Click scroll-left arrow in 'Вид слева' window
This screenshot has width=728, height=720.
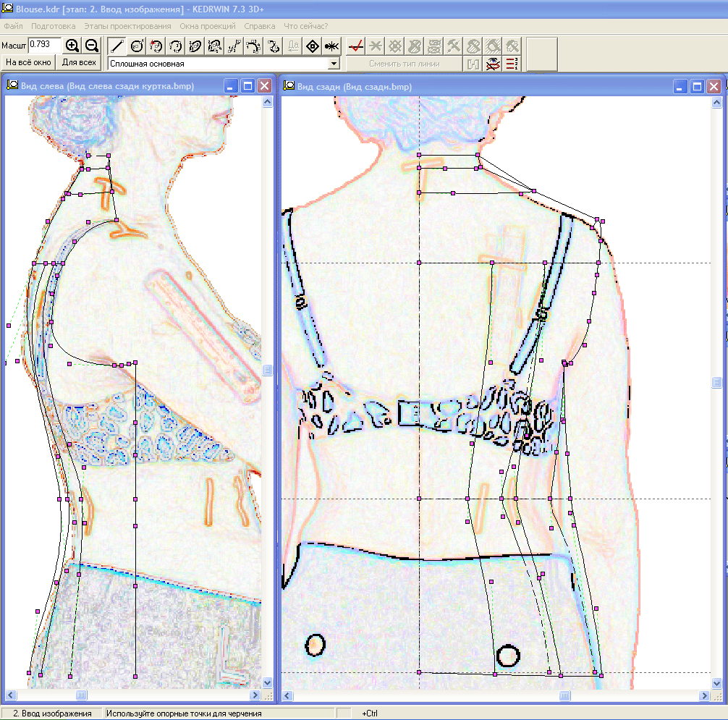coord(10,695)
